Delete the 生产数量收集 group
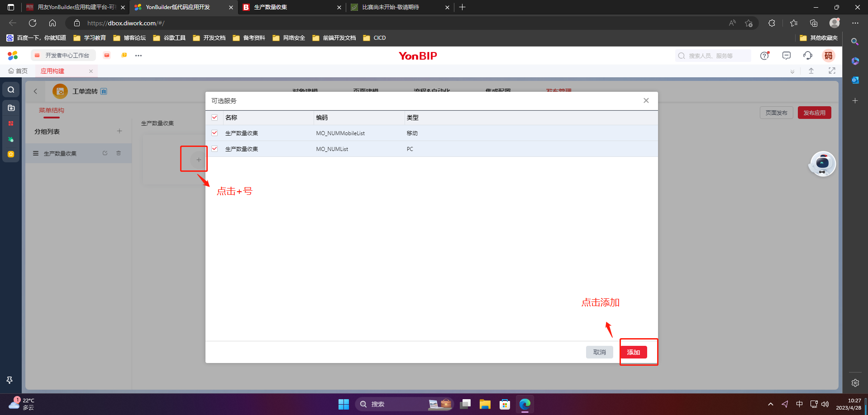The image size is (868, 415). [x=119, y=153]
